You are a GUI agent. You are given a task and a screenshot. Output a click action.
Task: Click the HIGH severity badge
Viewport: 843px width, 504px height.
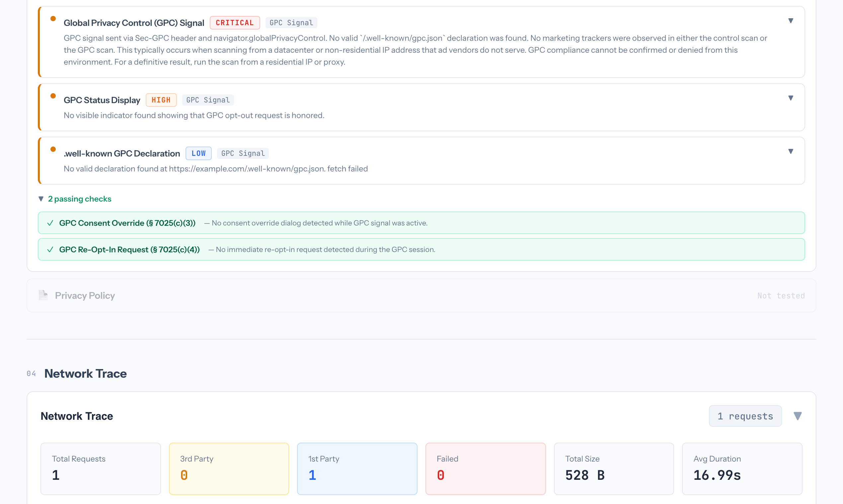click(161, 100)
